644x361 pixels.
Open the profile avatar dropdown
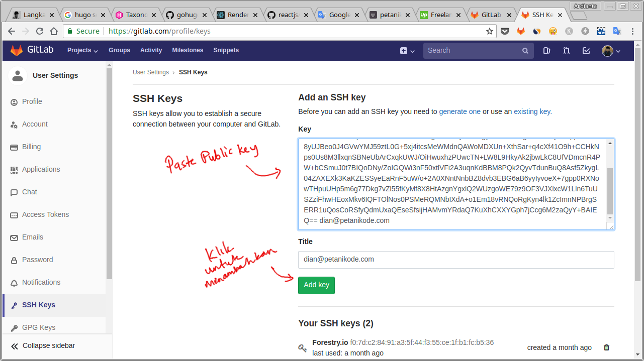pyautogui.click(x=608, y=50)
